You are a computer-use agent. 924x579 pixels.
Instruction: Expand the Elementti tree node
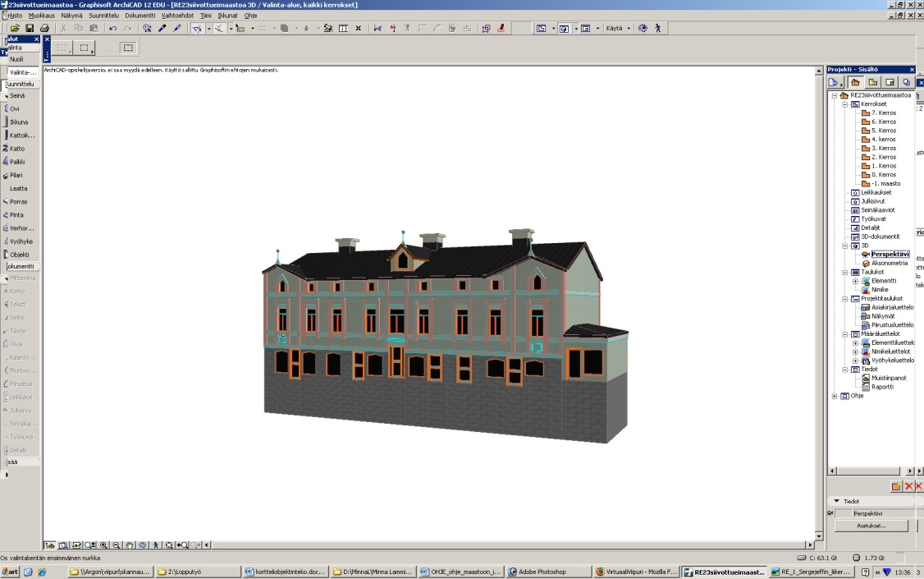[855, 281]
